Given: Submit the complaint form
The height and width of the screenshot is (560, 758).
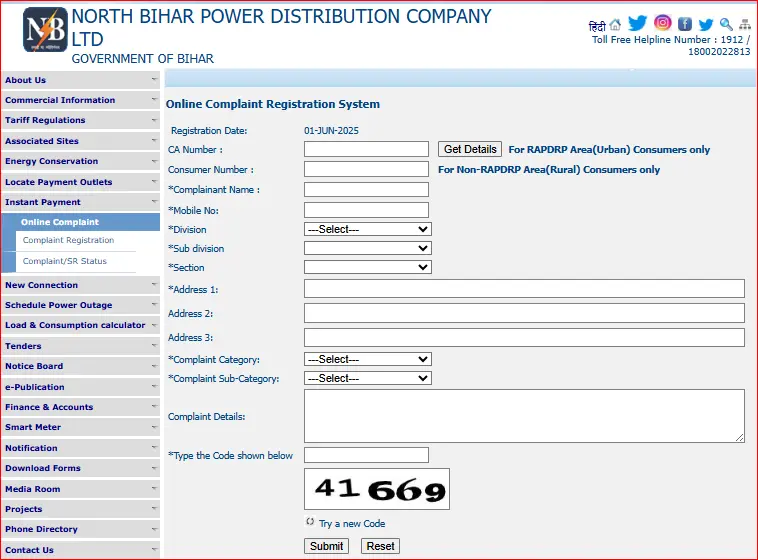Looking at the screenshot, I should click(326, 546).
